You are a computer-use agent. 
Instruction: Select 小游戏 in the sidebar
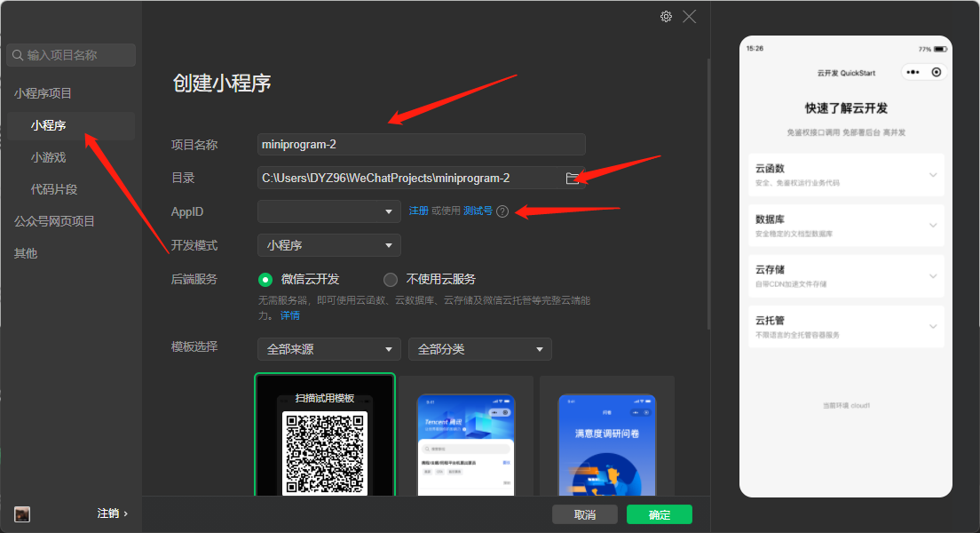click(x=48, y=157)
